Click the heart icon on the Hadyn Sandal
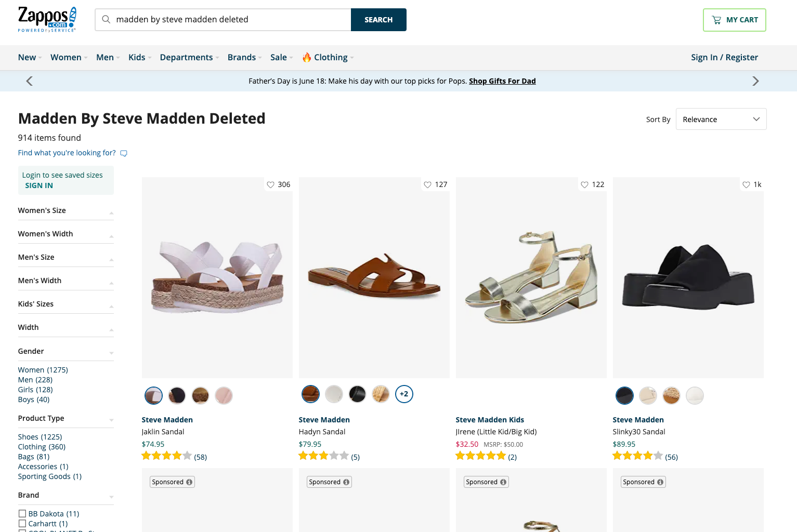 (427, 184)
